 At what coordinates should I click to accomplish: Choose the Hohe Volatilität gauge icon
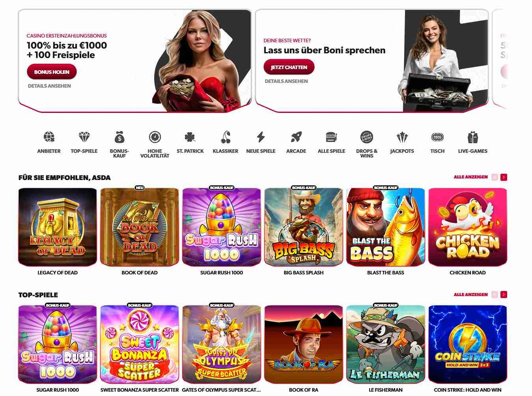[155, 137]
